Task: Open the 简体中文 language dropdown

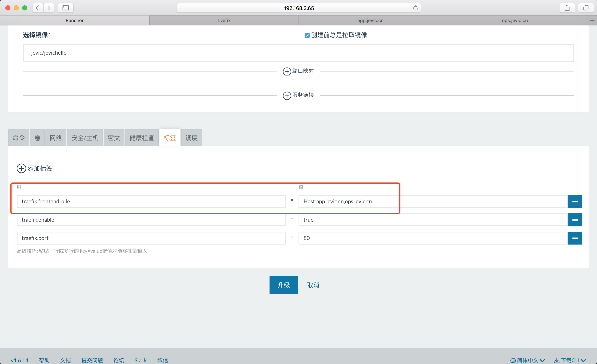Action: (527, 360)
